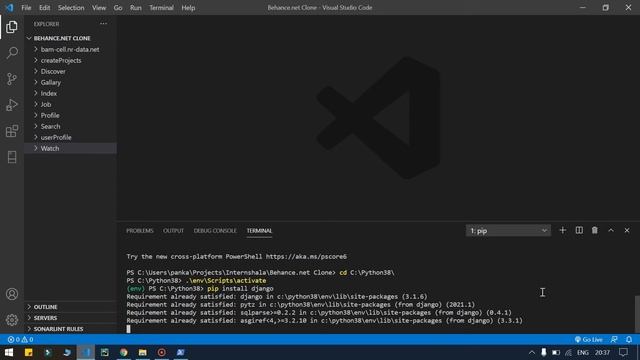Open the Go menu
This screenshot has height=360, width=640.
[118, 7]
